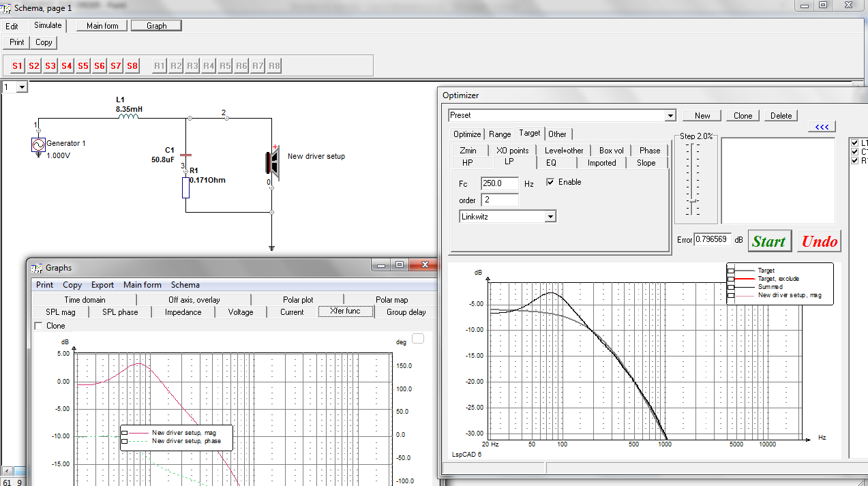Select the Generator 1 source symbol
This screenshot has width=868, height=486.
tap(38, 145)
